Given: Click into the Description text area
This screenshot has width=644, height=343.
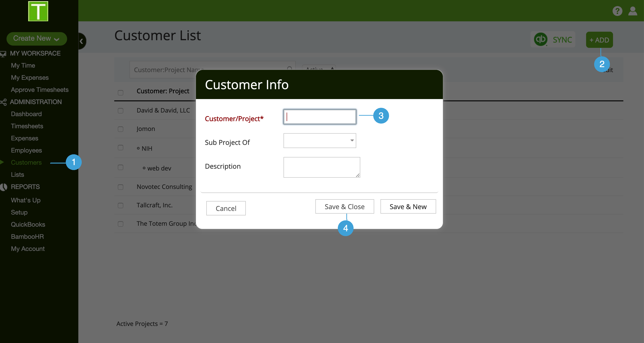Looking at the screenshot, I should pyautogui.click(x=321, y=167).
